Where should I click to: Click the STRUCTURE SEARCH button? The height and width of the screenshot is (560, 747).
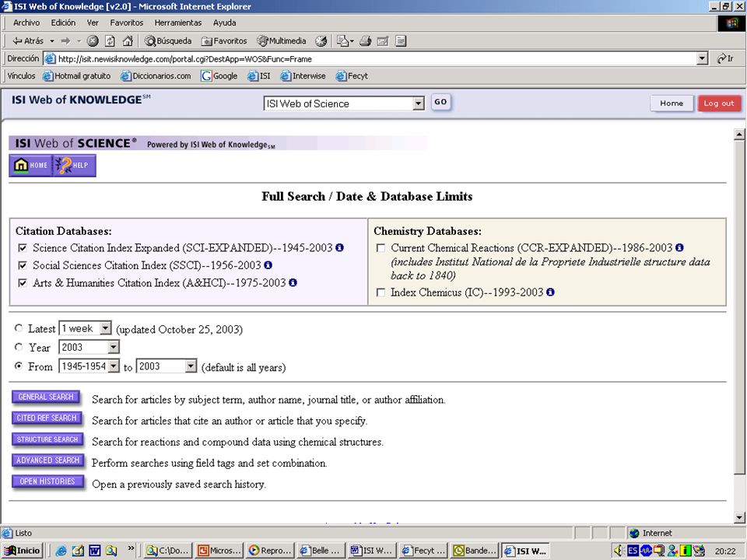(x=47, y=439)
